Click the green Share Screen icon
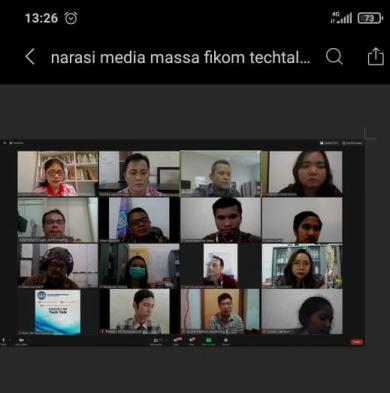This screenshot has height=393, width=390. coord(209,341)
